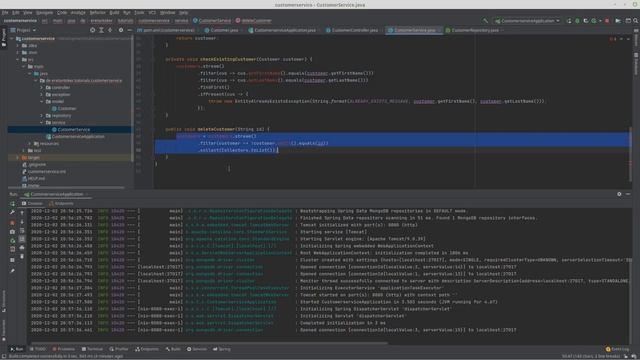640x360 pixels.
Task: Open the VCS menu
Action: (x=152, y=13)
